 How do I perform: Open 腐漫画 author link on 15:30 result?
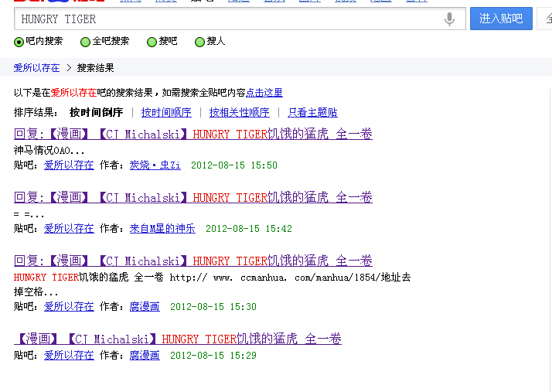[145, 306]
